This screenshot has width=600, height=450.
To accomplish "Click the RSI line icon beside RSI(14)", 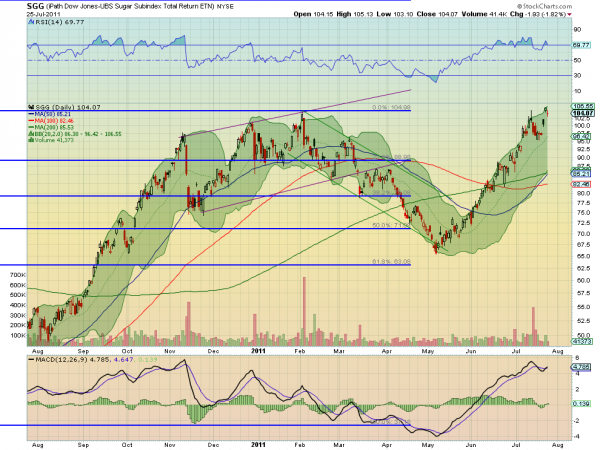I will point(31,22).
